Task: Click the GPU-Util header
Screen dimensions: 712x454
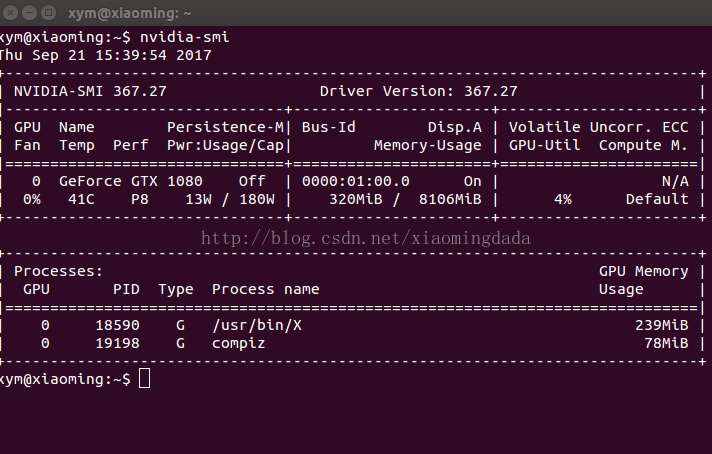Action: 544,146
